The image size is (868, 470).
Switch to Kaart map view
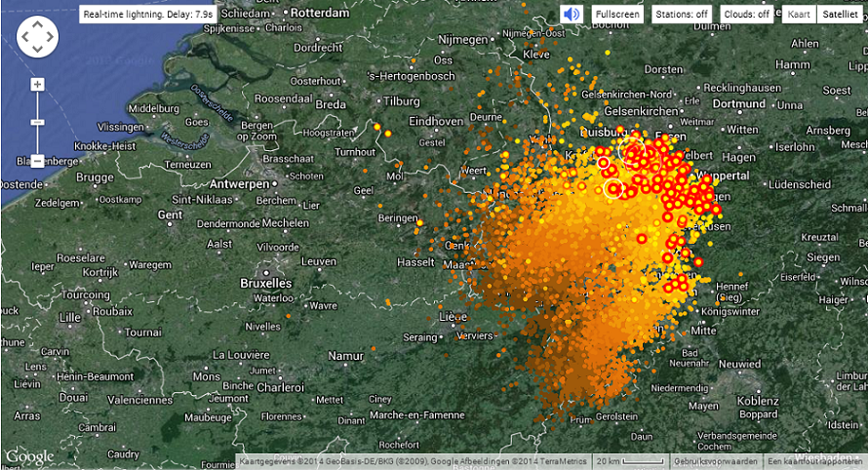(799, 14)
